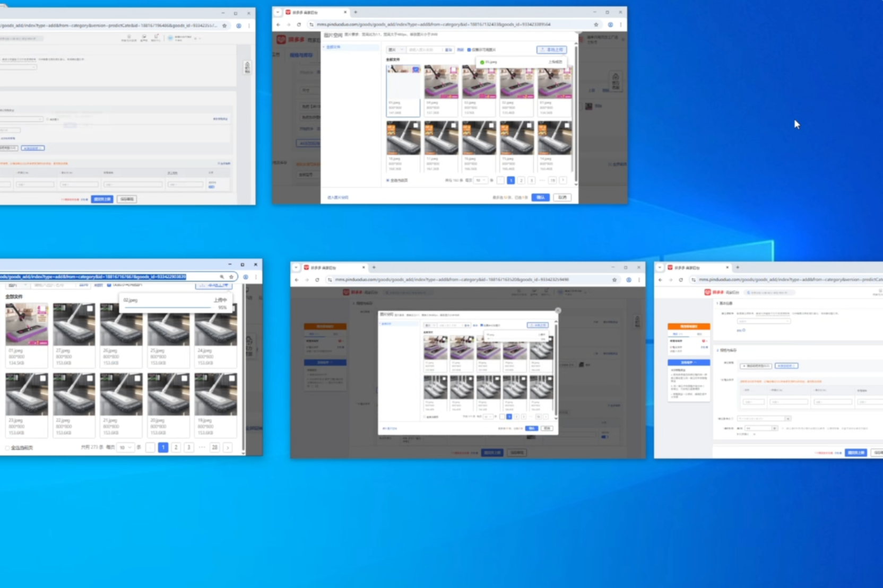Click the blue submit button in bottom-right window
The image size is (883, 588).
[855, 453]
